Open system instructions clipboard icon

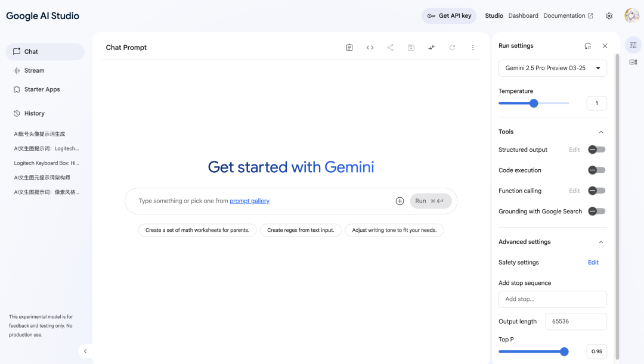click(x=349, y=48)
